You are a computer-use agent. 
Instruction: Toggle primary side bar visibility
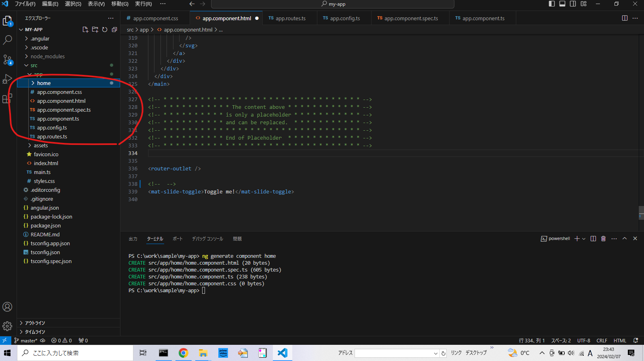point(552,4)
